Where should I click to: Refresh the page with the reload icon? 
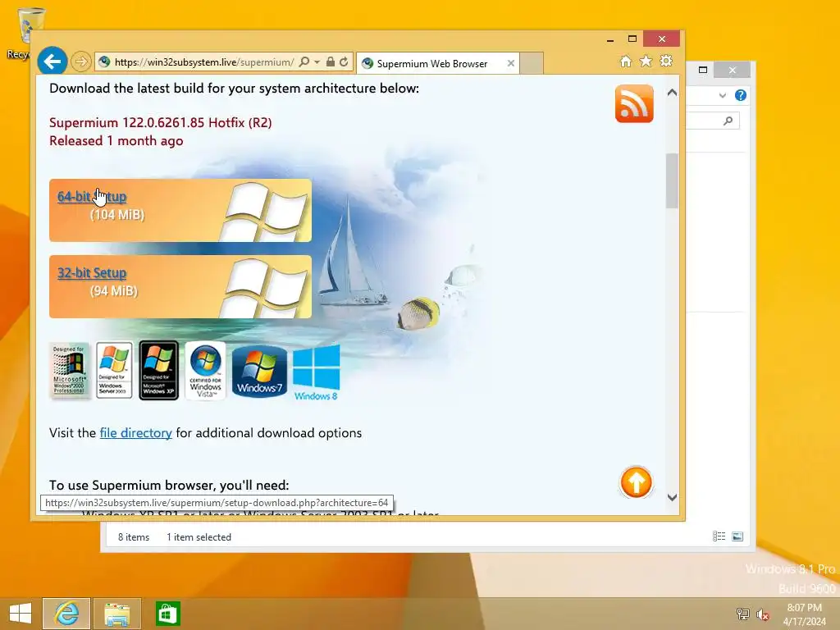[344, 62]
